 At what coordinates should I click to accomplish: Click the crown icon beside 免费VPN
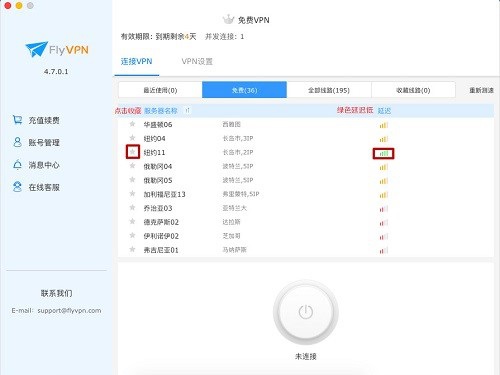(228, 20)
